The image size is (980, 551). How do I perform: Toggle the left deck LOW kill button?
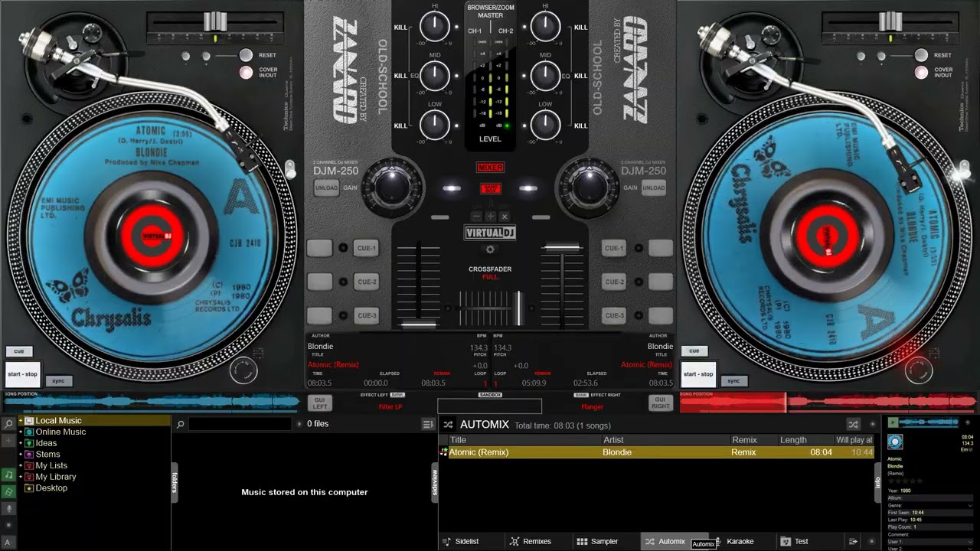pyautogui.click(x=400, y=126)
